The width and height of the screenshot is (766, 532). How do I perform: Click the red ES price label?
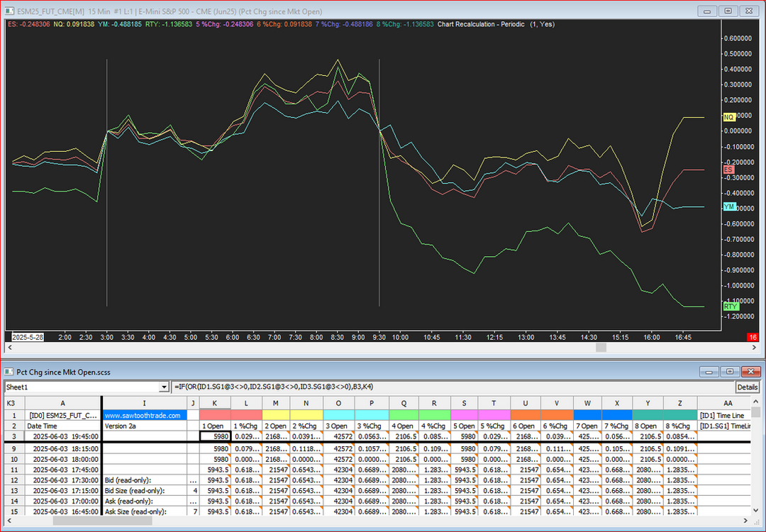728,170
